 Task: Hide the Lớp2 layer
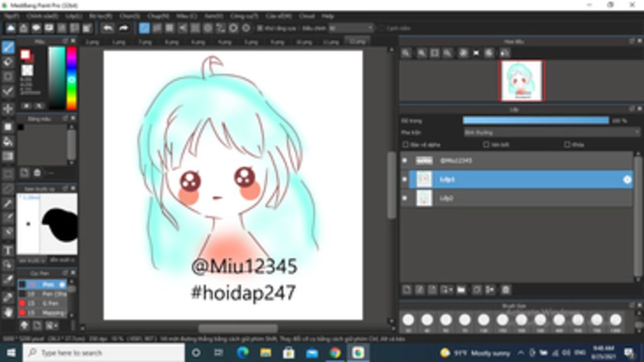point(405,198)
